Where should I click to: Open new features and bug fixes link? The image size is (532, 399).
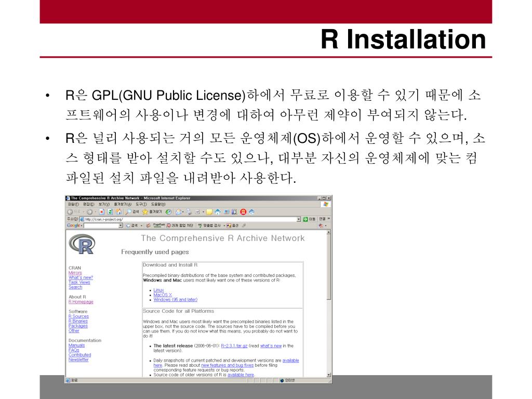coord(228,365)
